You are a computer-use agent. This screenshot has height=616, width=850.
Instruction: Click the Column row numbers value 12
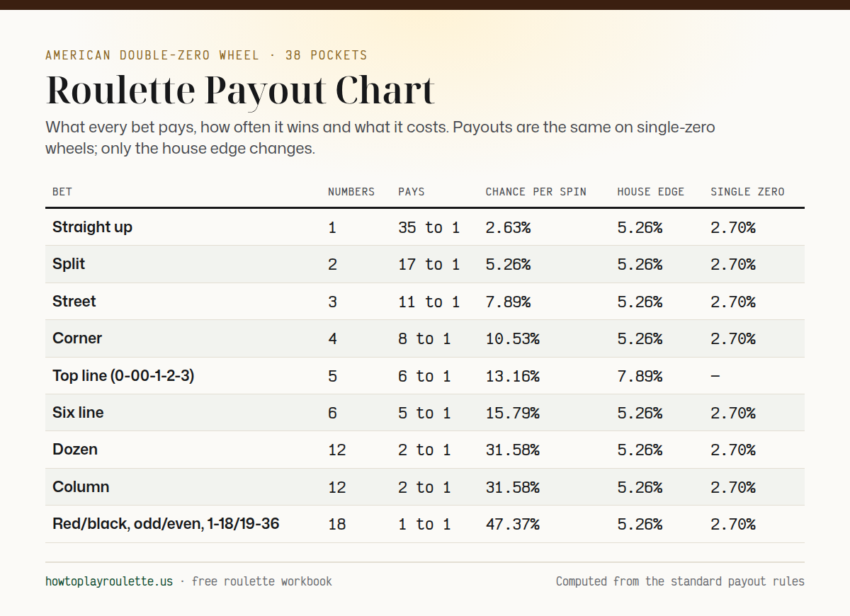(x=337, y=487)
